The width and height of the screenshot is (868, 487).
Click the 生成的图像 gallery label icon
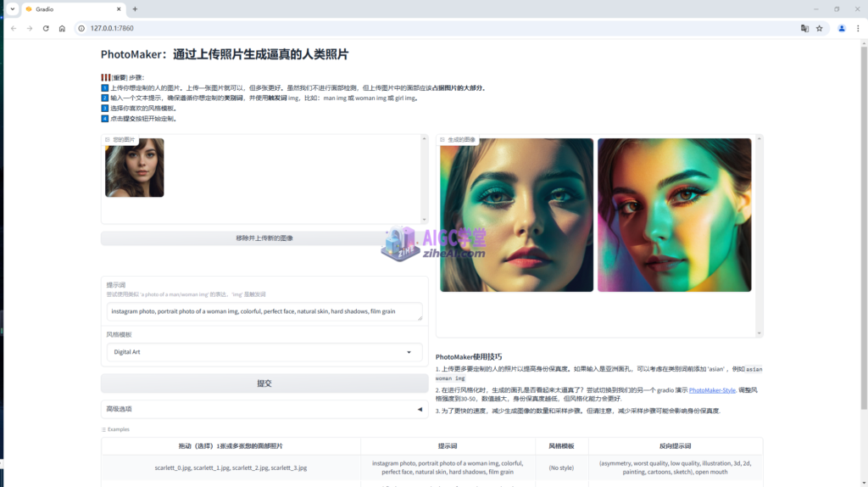point(442,140)
